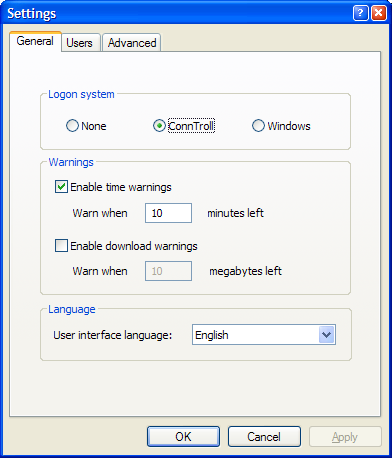Open the user interface language dropdown
The height and width of the screenshot is (458, 392).
coord(264,335)
